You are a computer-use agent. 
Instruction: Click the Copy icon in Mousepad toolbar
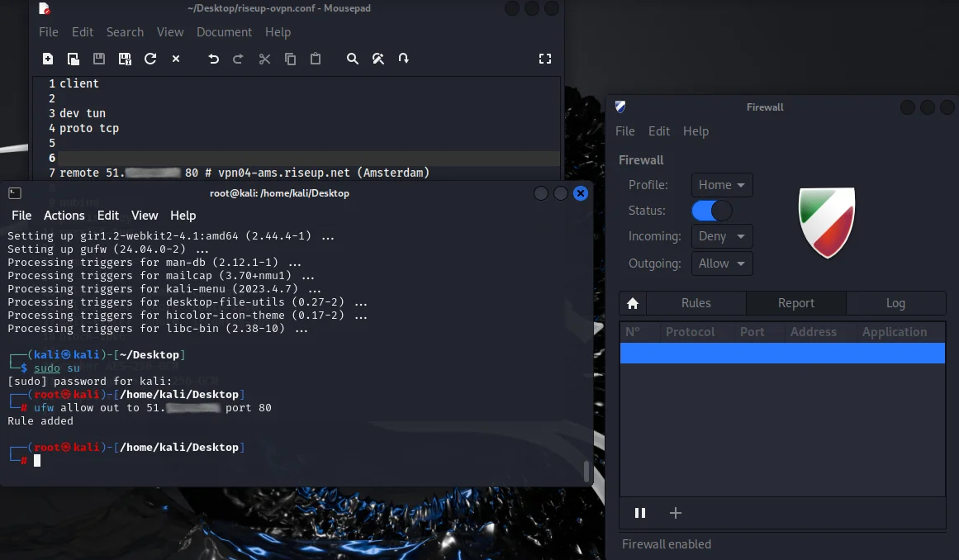click(x=291, y=59)
